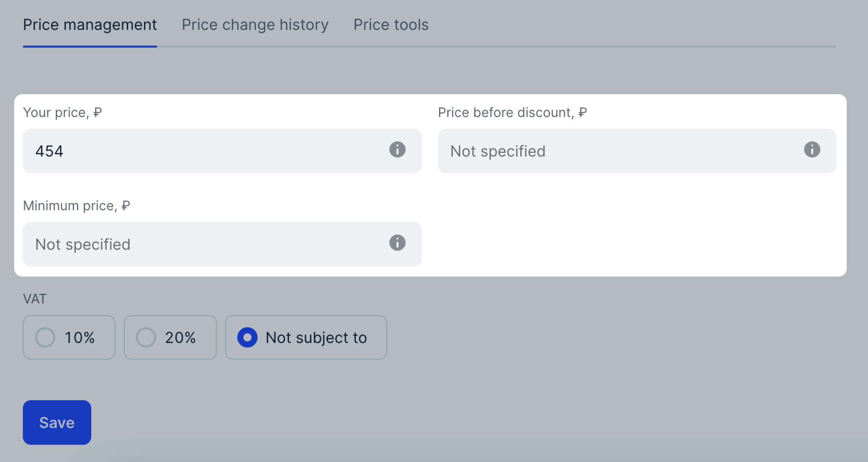Focus the Your price field containing 454
Image resolution: width=868 pixels, height=462 pixels.
point(222,151)
